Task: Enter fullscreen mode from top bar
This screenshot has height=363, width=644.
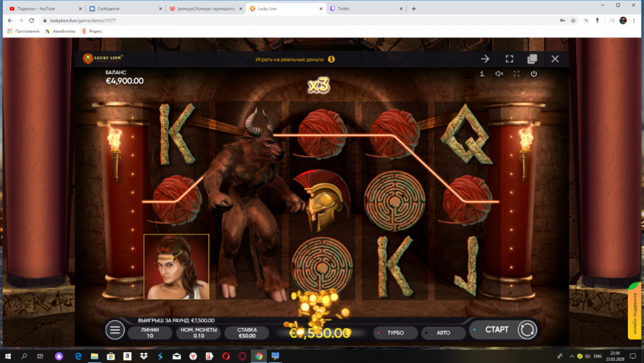Action: tap(509, 59)
